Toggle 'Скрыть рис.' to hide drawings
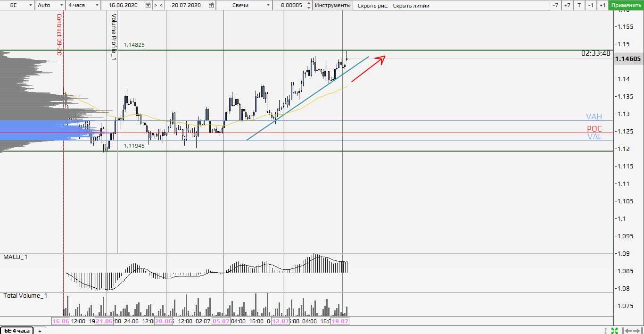 372,6
